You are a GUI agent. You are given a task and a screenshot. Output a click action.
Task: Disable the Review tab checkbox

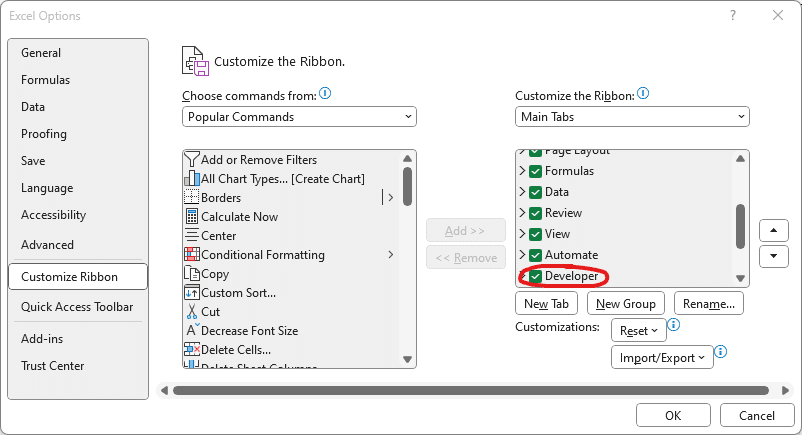coord(536,213)
